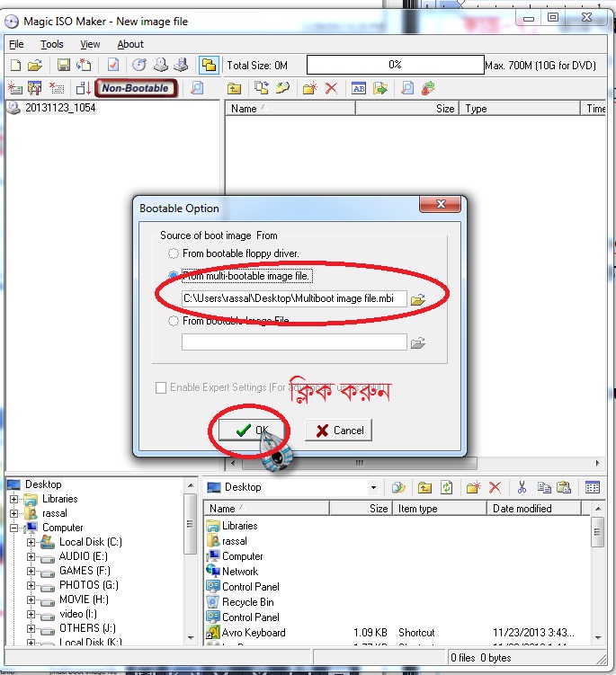This screenshot has width=616, height=675.
Task: Click the Extract files icon
Action: point(379,88)
